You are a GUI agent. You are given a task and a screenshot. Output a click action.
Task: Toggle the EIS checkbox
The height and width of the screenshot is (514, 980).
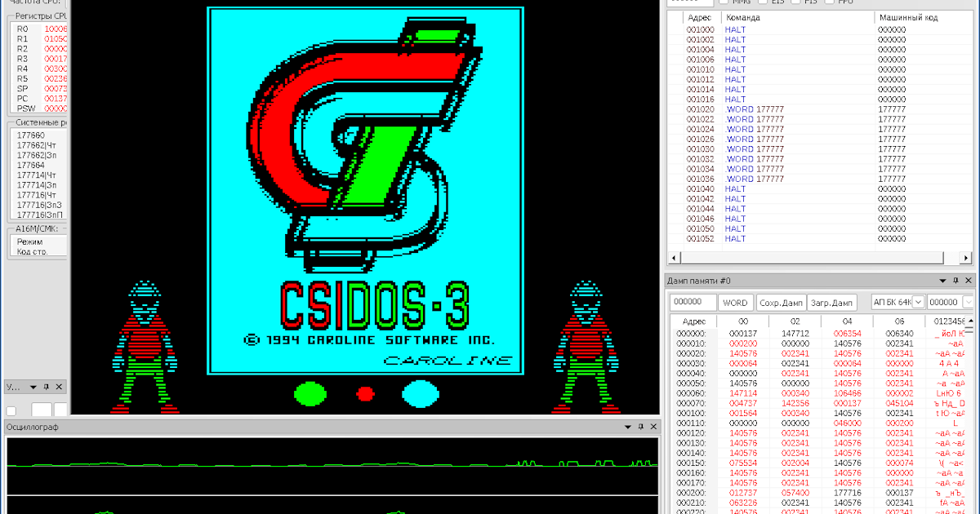[761, 2]
